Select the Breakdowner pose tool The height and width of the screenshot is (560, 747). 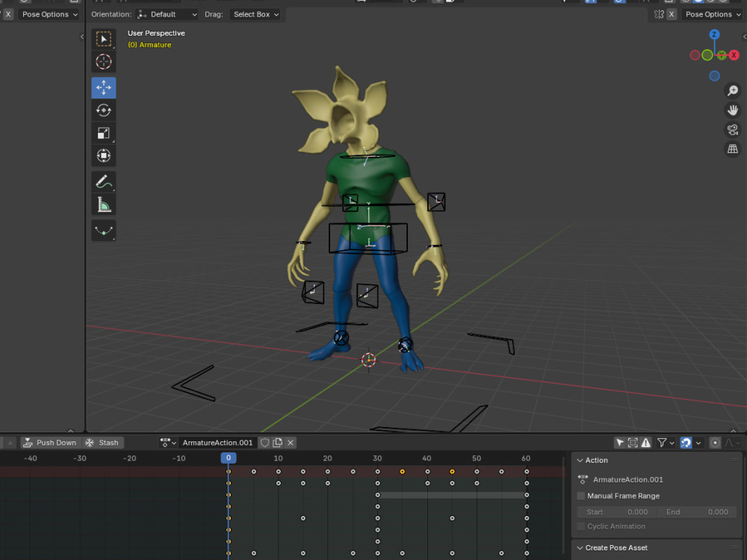(103, 231)
